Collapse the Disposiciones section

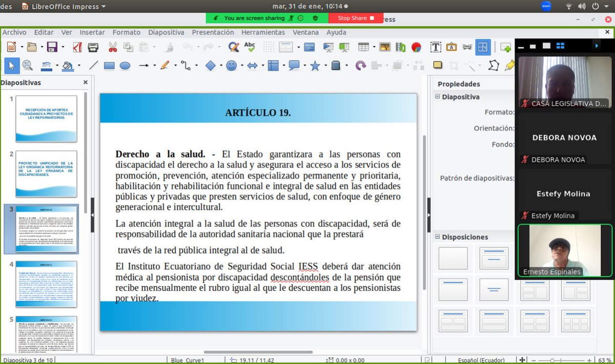(438, 237)
